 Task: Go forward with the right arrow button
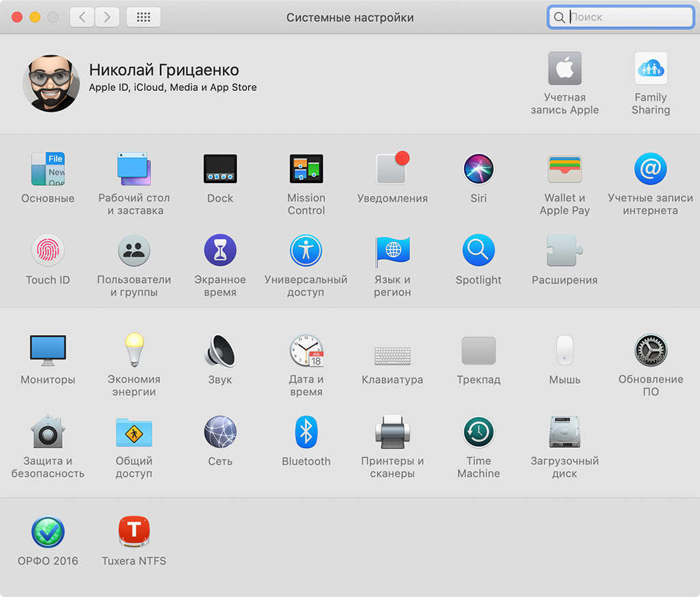tap(107, 17)
